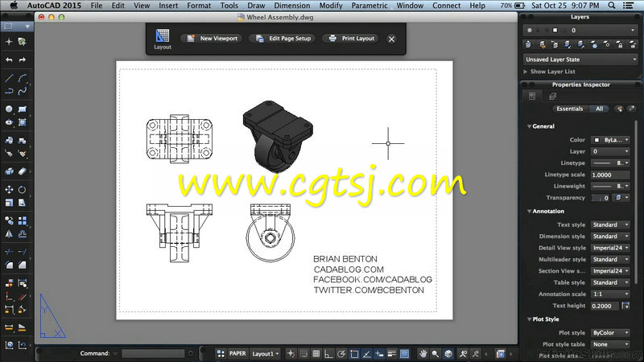Image resolution: width=644 pixels, height=362 pixels.
Task: Click the PAPER space button
Action: 237,353
